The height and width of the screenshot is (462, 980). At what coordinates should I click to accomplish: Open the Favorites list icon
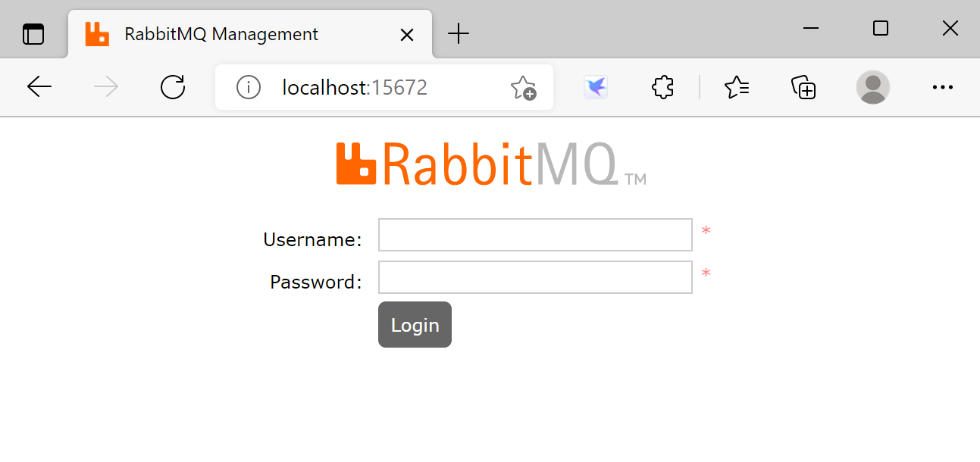click(736, 86)
